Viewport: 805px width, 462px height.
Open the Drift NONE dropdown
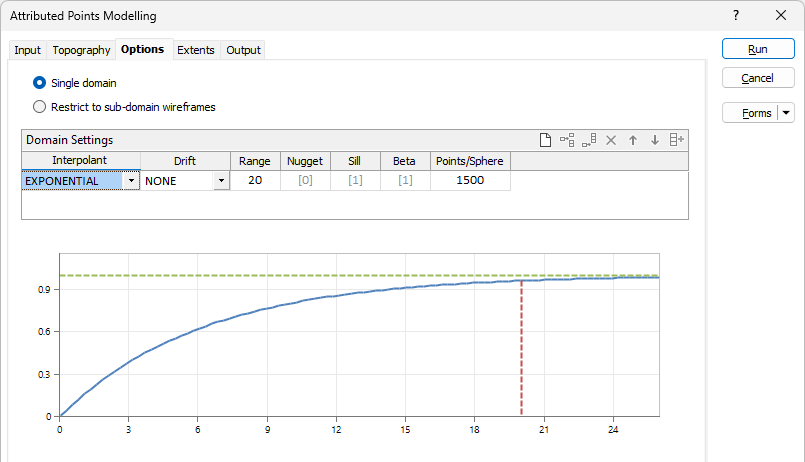[221, 181]
